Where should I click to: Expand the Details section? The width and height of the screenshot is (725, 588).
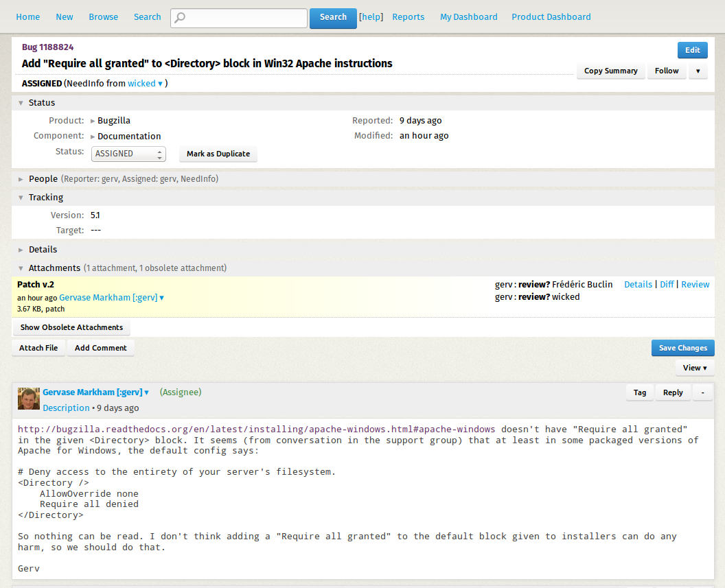tap(21, 250)
